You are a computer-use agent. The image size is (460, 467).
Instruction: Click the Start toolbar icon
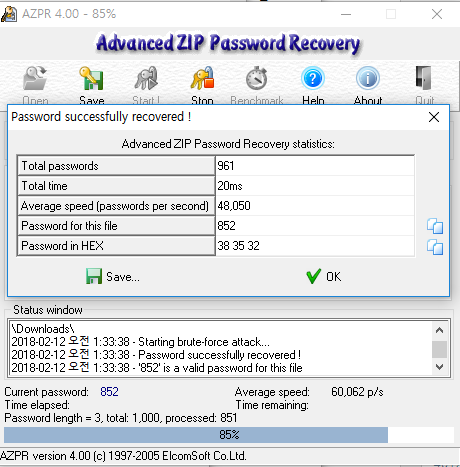[x=146, y=78]
